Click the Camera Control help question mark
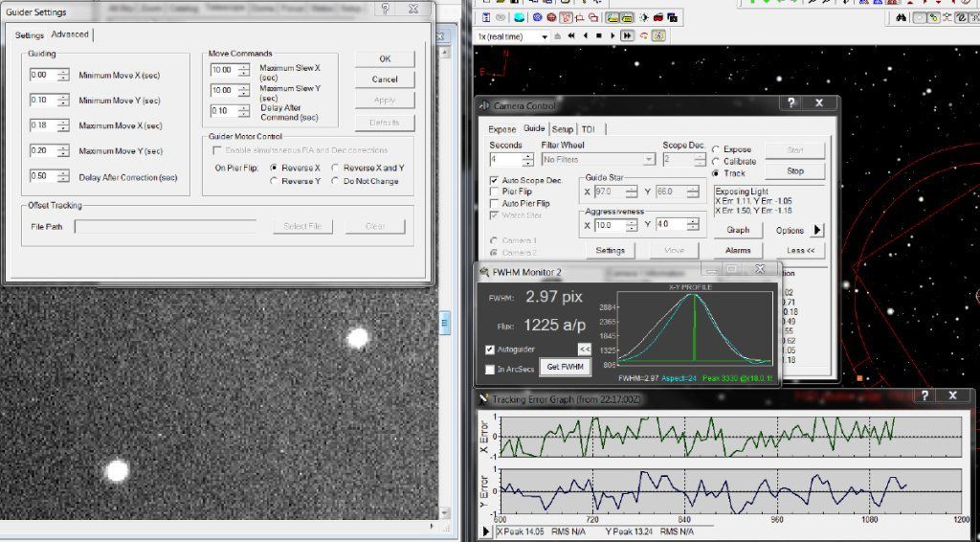Viewport: 980px width, 542px height. click(x=791, y=103)
